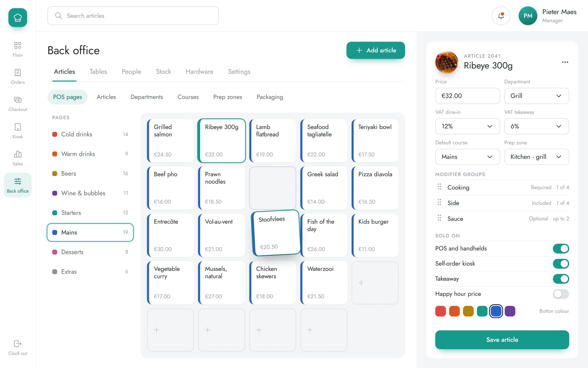588x368 pixels.
Task: Grab the Cooking modifier drag handle
Action: [x=439, y=187]
